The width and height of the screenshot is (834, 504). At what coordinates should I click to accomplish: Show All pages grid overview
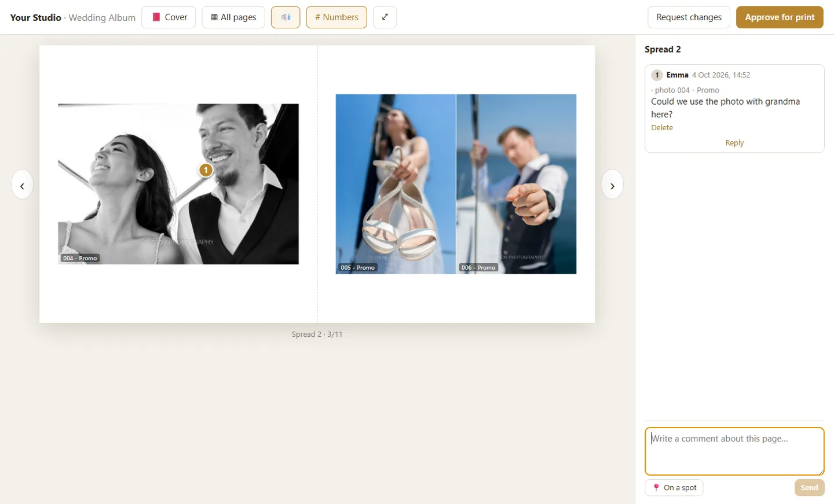[233, 17]
